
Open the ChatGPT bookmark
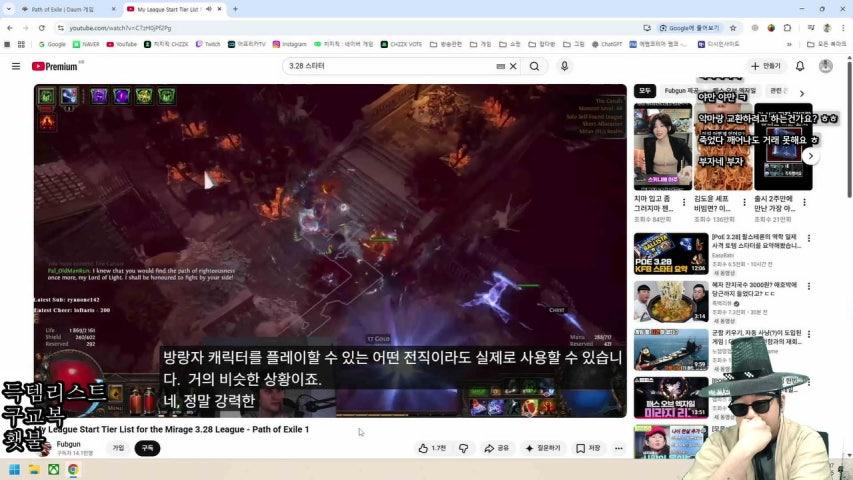(x=607, y=44)
